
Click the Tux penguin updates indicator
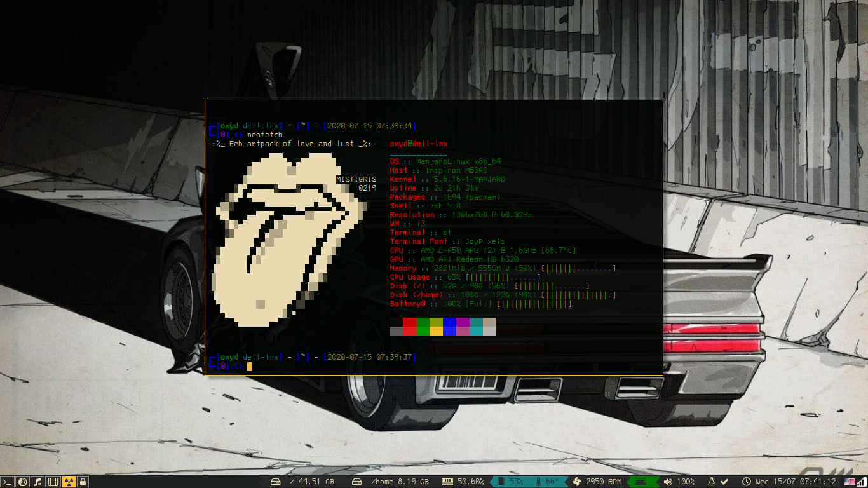click(x=712, y=482)
